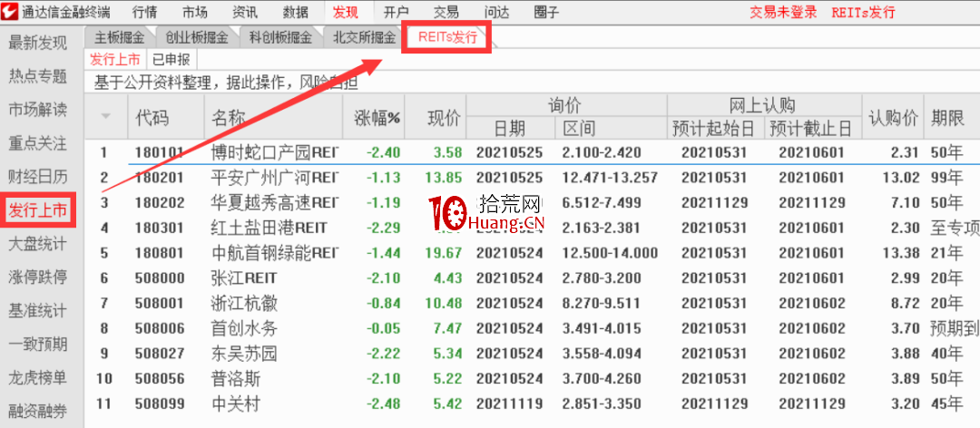Open the 资讯 menu

click(245, 12)
